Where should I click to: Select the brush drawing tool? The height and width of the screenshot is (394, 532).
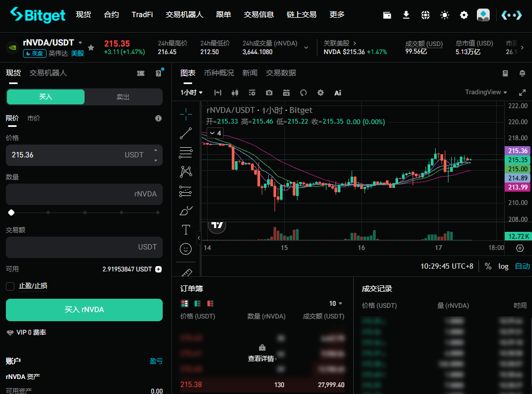(186, 210)
